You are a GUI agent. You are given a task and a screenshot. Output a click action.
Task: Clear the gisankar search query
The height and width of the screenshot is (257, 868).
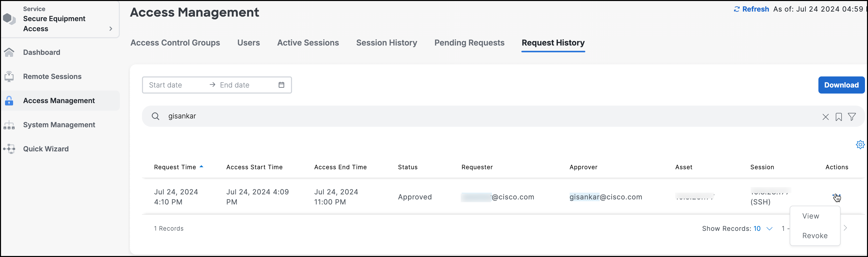click(825, 117)
